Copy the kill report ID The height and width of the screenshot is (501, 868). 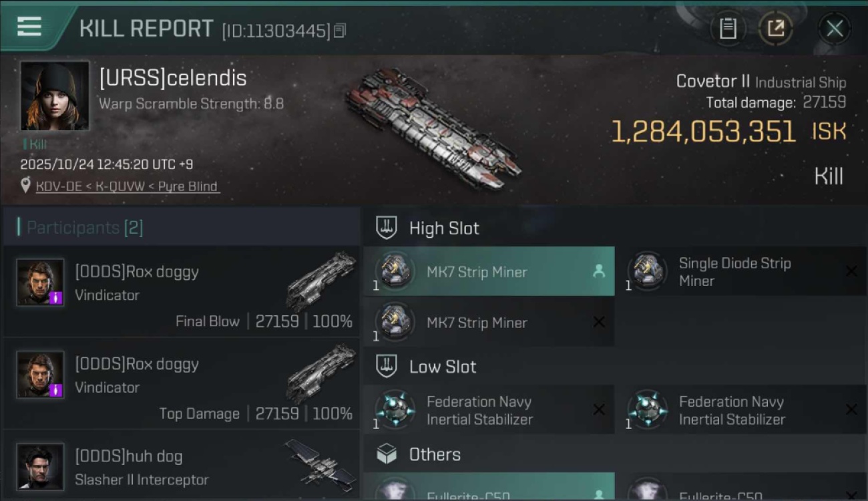[x=340, y=30]
